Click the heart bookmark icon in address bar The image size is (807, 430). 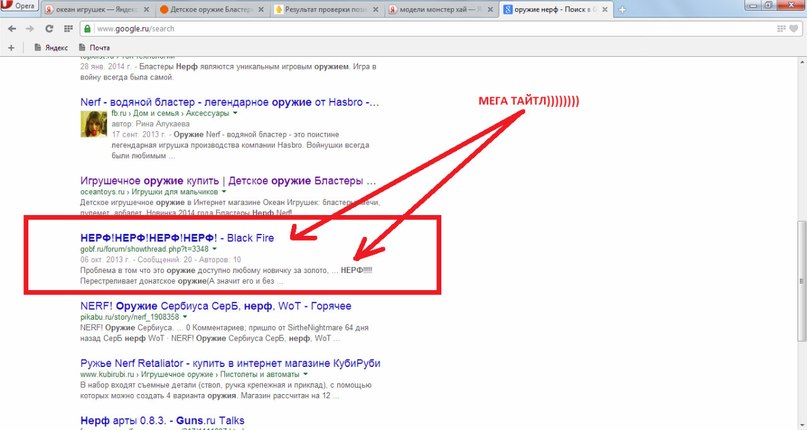point(794,29)
